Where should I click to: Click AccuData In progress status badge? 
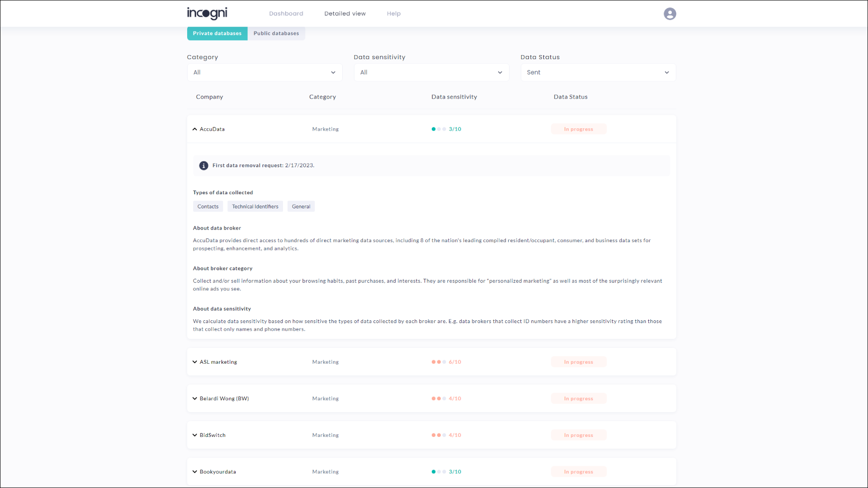point(579,129)
